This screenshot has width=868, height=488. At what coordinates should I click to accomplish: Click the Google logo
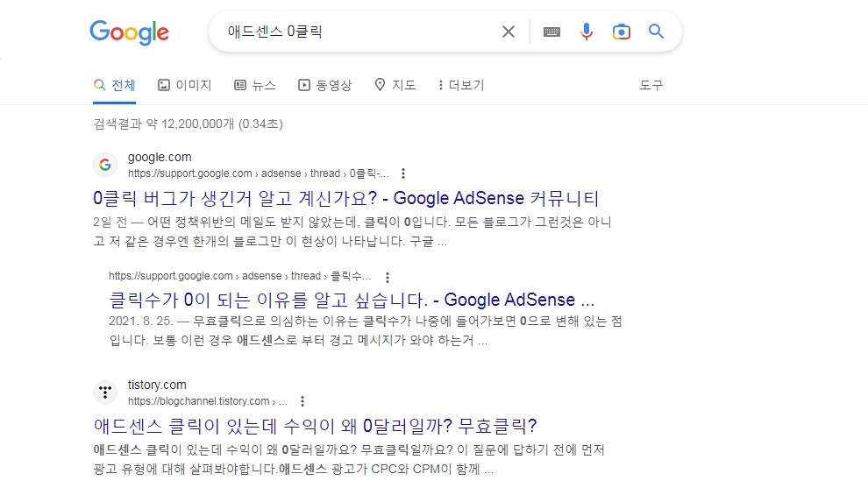click(x=130, y=32)
